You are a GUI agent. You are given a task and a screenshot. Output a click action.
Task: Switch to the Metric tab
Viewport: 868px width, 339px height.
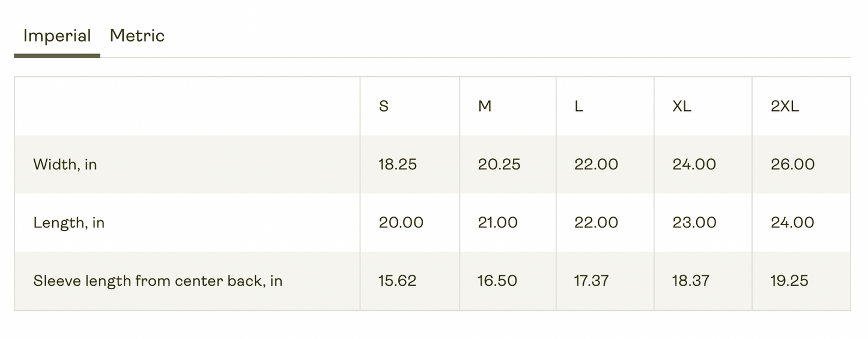pos(137,36)
